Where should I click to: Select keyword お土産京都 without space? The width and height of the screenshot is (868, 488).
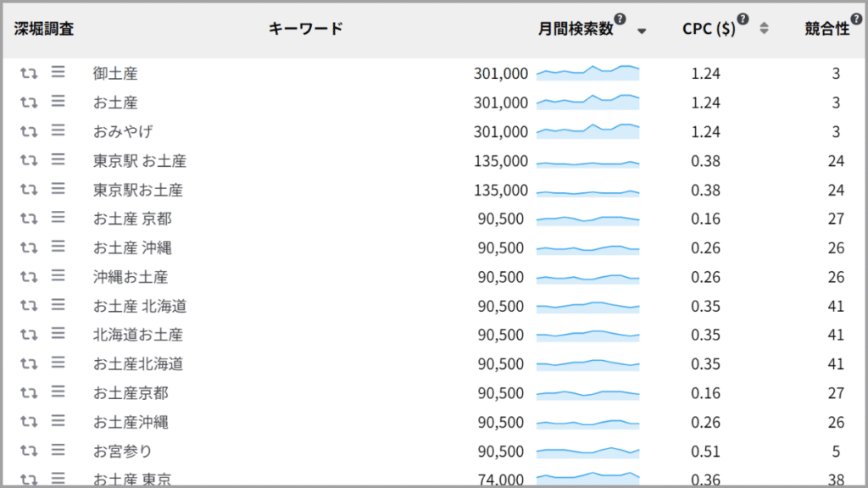pos(131,393)
